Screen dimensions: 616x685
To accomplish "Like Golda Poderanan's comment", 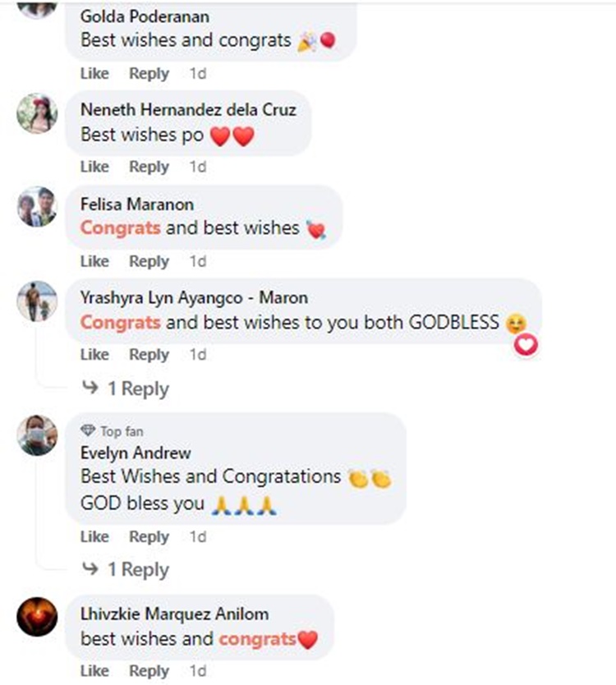I will pyautogui.click(x=94, y=73).
